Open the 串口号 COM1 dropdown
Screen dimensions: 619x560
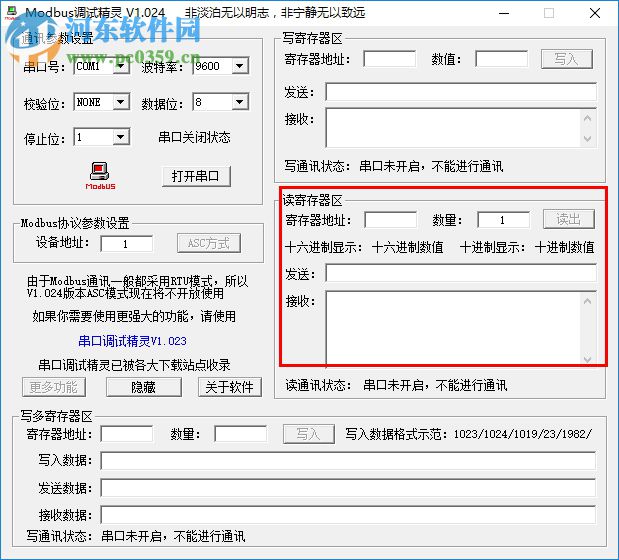click(x=120, y=66)
